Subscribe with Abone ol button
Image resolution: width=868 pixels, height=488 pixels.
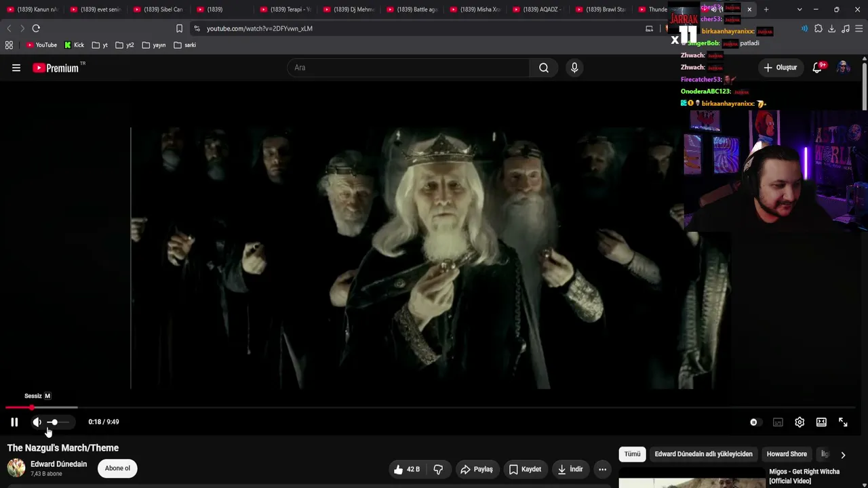point(117,468)
